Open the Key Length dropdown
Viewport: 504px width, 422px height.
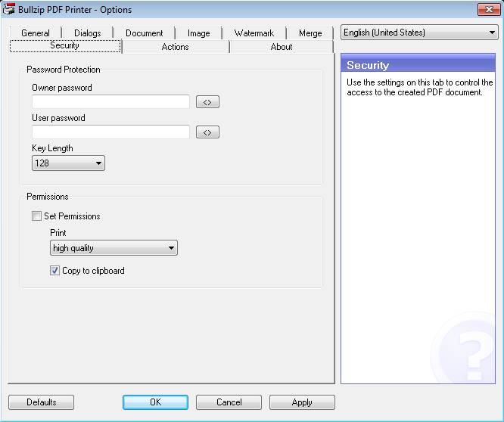(x=68, y=163)
